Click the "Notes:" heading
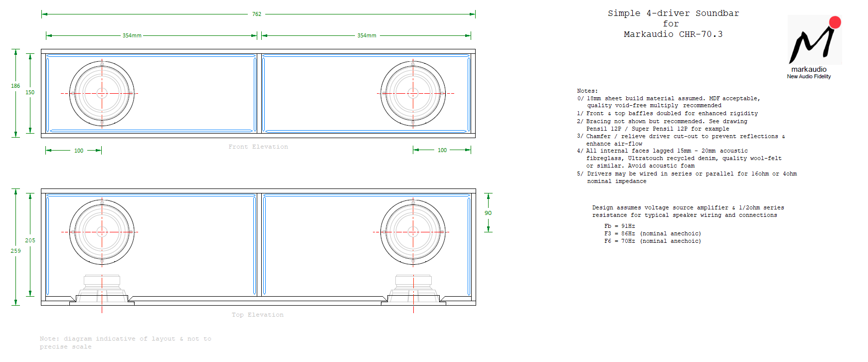 [587, 91]
